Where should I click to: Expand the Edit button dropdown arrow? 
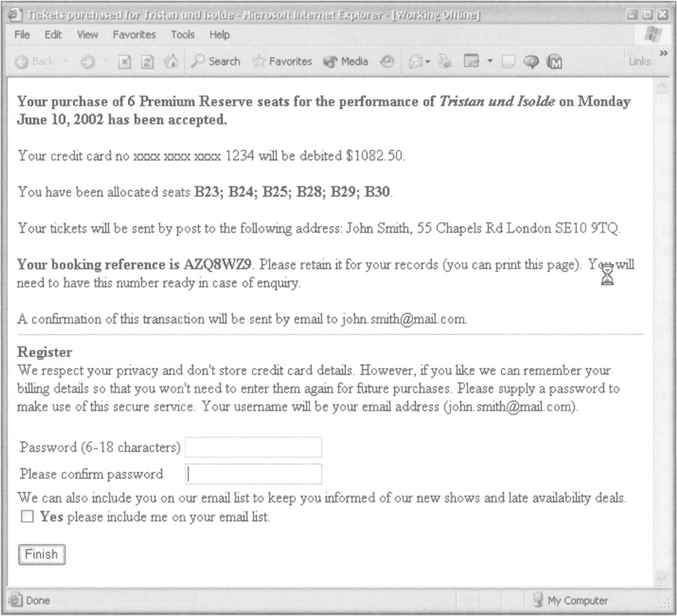click(489, 62)
